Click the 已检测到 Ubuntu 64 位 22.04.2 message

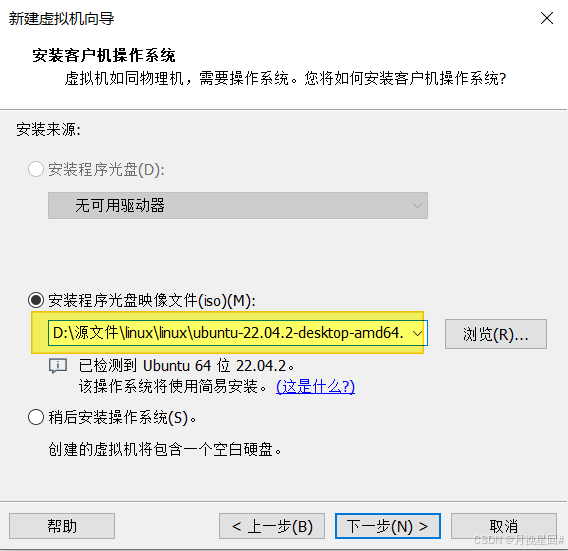coord(187,366)
